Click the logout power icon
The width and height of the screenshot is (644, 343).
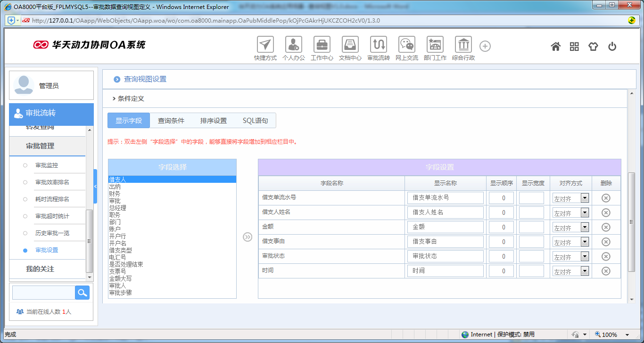click(612, 46)
